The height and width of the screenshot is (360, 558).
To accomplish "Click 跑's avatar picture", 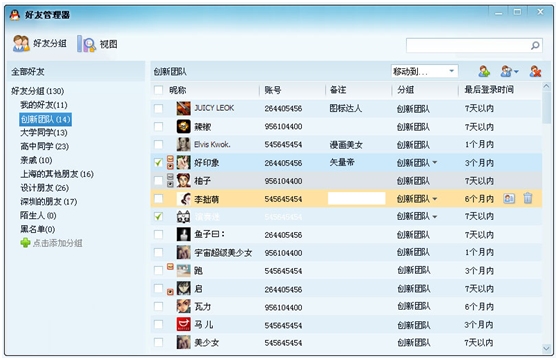I will [x=184, y=271].
